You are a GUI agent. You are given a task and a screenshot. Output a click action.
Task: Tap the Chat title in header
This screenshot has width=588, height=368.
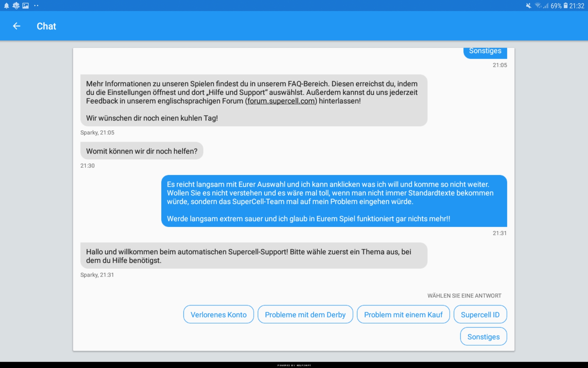point(46,26)
